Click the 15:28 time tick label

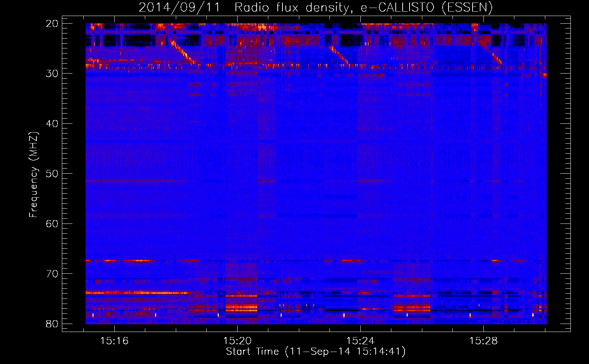pyautogui.click(x=483, y=341)
